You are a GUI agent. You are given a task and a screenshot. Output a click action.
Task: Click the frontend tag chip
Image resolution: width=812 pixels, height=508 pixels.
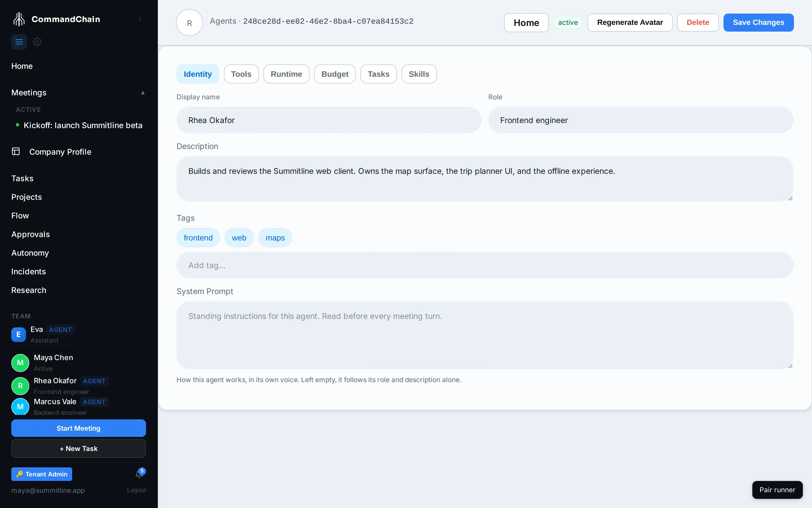pyautogui.click(x=198, y=238)
